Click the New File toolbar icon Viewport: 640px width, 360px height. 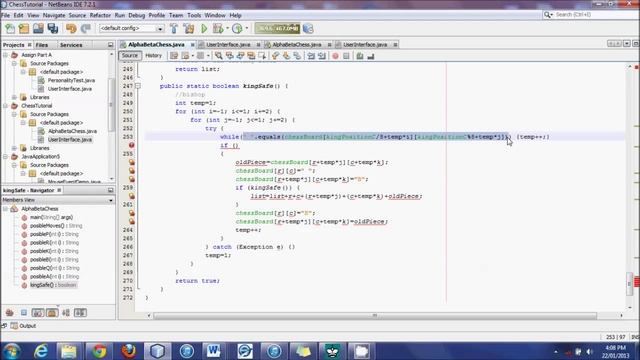pyautogui.click(x=10, y=28)
